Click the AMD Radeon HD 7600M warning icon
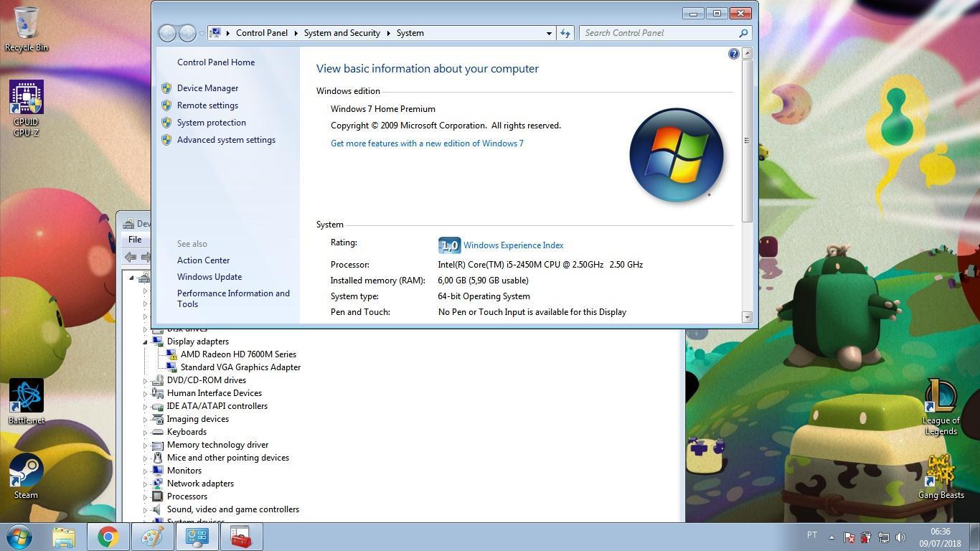Viewport: 980px width, 551px height. (171, 354)
